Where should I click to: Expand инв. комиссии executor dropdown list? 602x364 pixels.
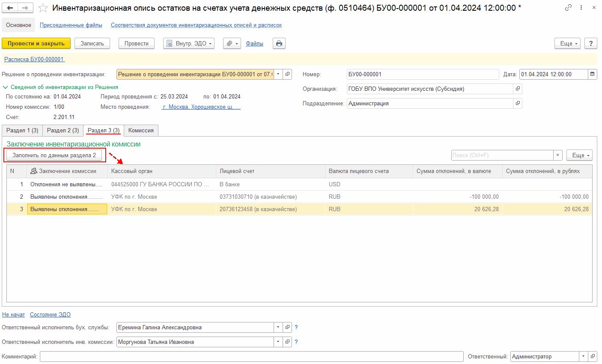(278, 342)
